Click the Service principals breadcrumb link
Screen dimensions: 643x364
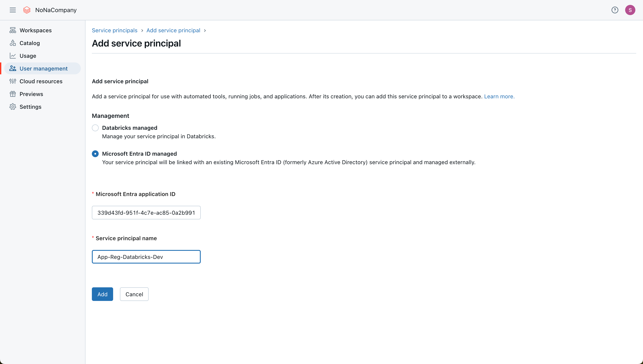(114, 30)
